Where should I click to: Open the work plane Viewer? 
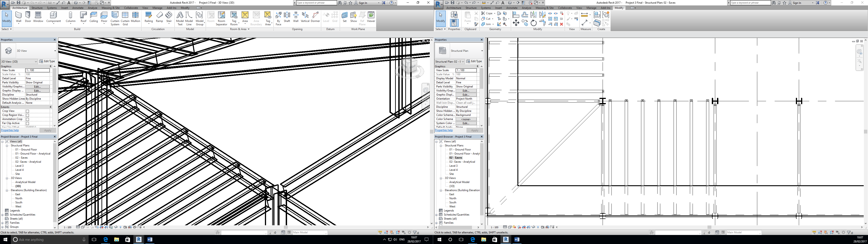tap(371, 17)
